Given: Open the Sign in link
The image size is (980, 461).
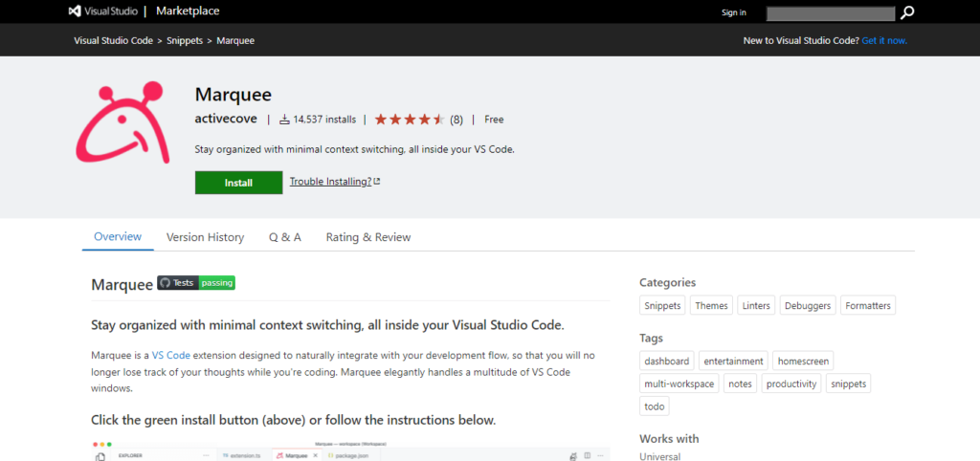Looking at the screenshot, I should point(733,12).
